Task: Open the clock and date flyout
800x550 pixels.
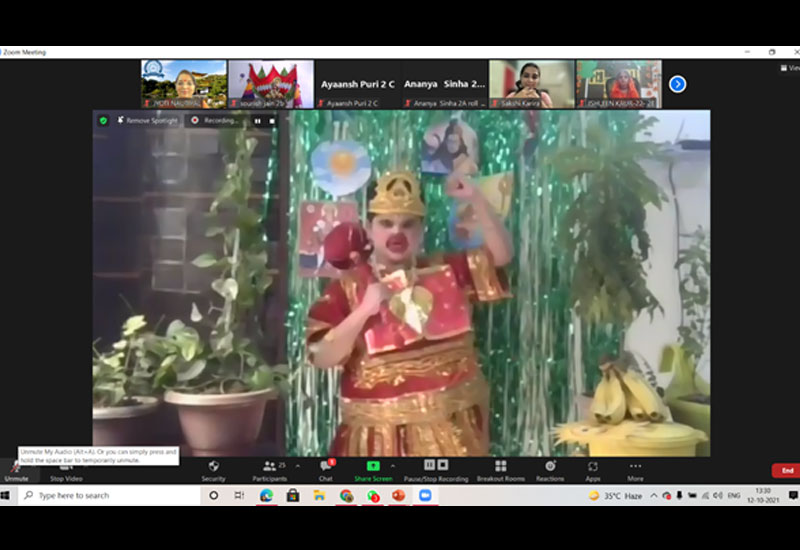Action: point(763,495)
